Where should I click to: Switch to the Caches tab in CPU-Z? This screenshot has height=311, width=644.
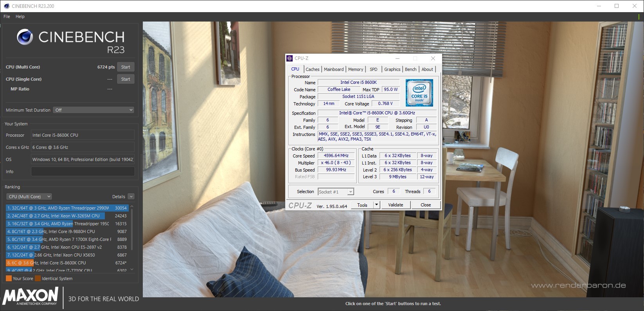312,69
